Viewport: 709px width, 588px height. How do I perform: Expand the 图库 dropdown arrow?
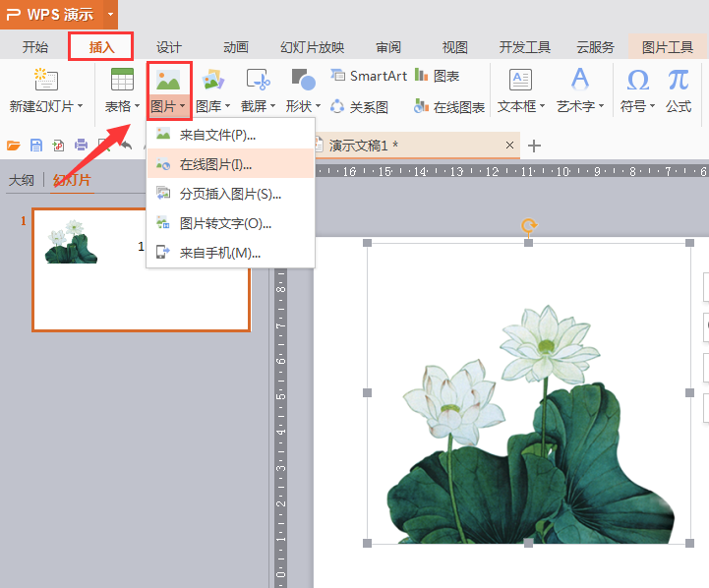pos(227,106)
